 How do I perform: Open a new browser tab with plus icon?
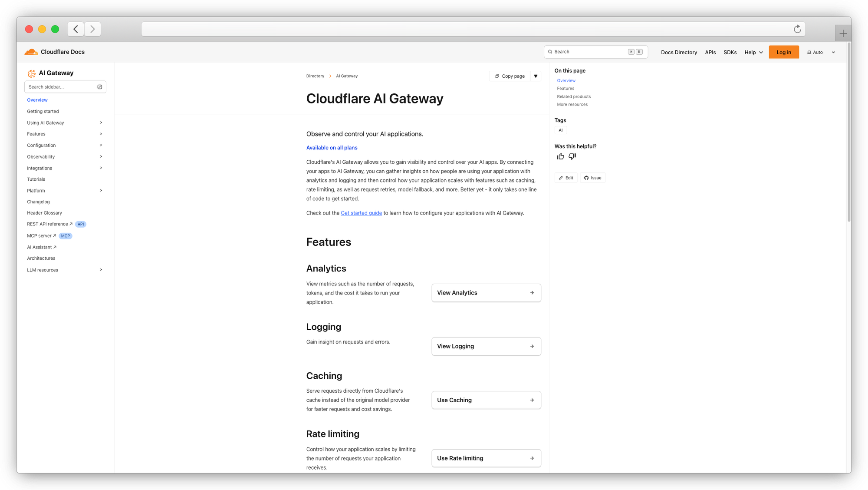click(843, 33)
